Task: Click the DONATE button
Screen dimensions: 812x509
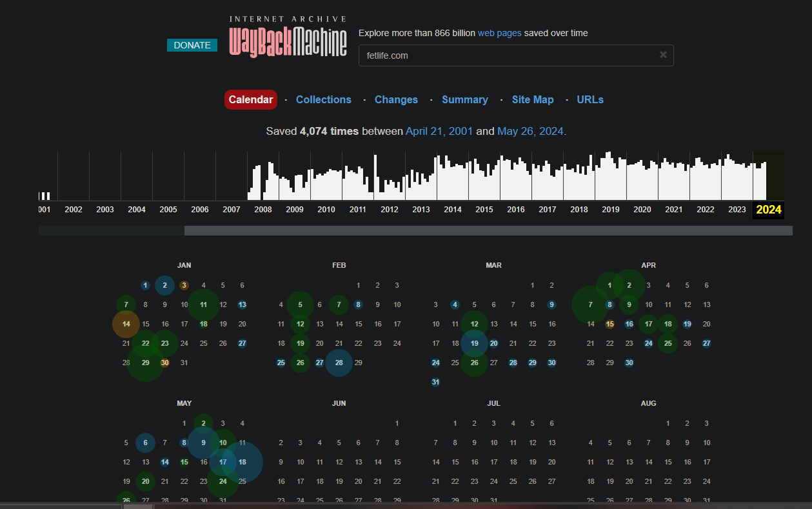Action: coord(192,45)
